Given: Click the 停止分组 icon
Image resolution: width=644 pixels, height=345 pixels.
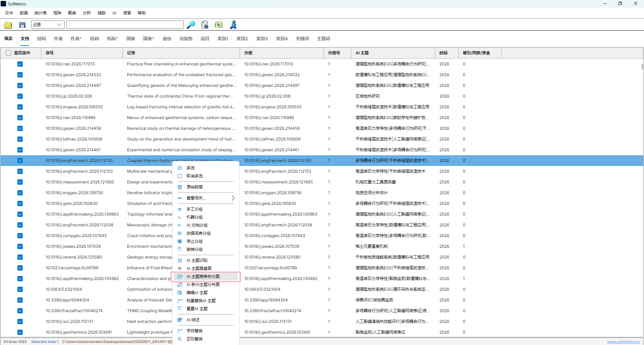Looking at the screenshot, I should pos(180,241).
